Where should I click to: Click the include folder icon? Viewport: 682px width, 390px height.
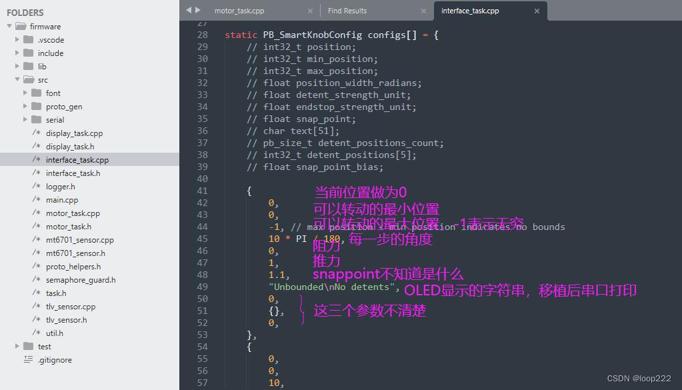click(28, 53)
